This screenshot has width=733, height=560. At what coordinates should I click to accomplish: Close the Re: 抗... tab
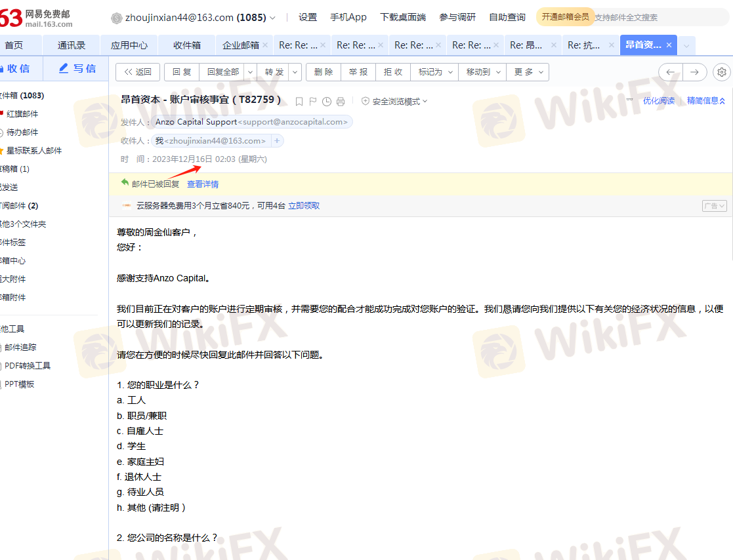tap(611, 45)
